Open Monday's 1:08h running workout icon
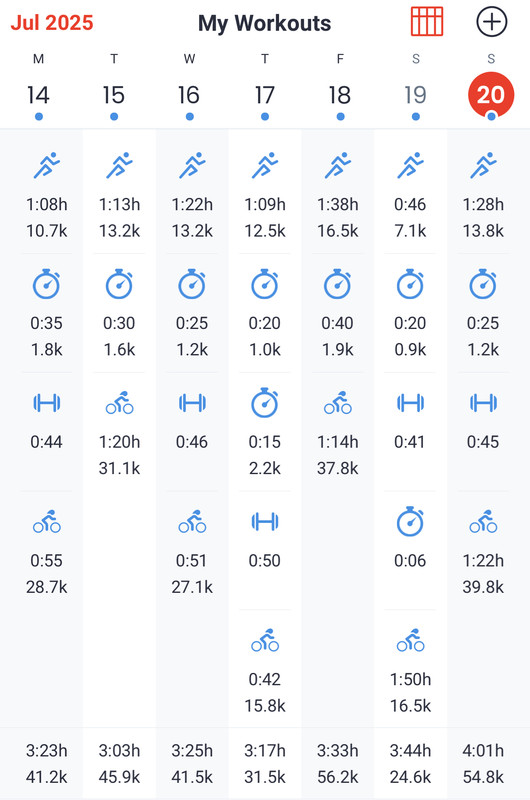 coord(47,165)
